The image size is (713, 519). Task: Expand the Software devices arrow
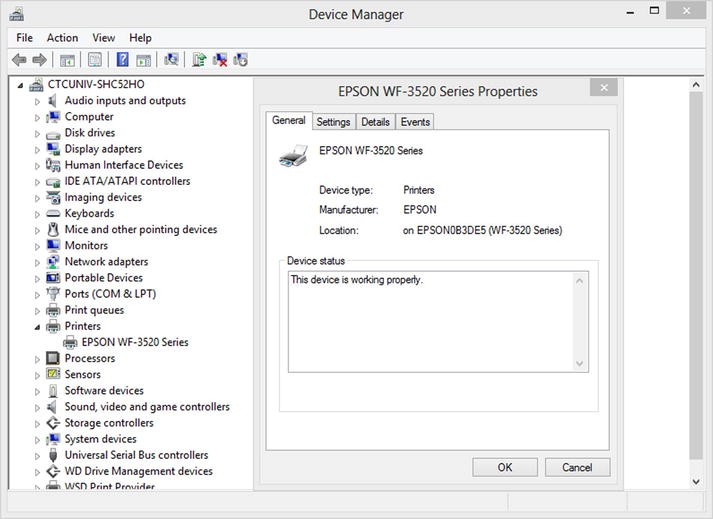tap(37, 391)
